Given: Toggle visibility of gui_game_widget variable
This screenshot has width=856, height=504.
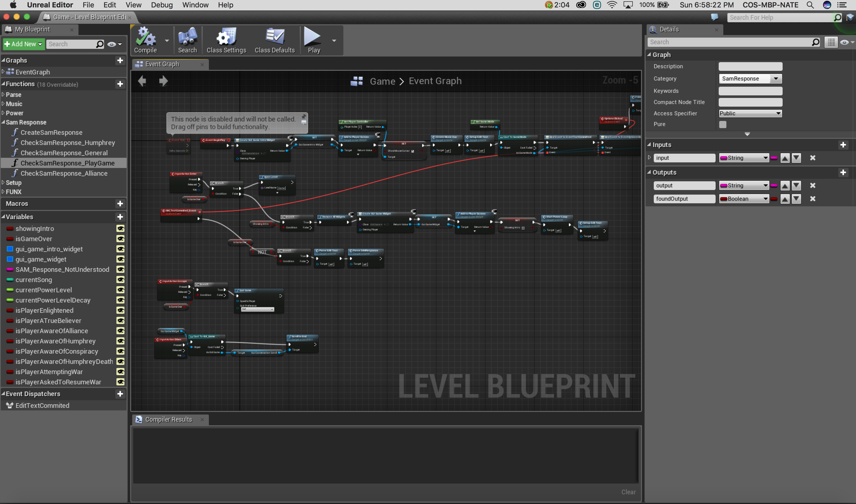Looking at the screenshot, I should click(x=120, y=259).
